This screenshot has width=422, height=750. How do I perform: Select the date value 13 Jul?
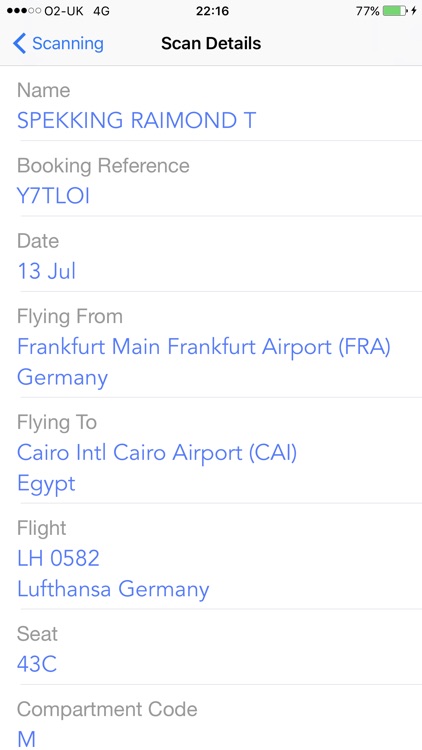click(x=47, y=271)
